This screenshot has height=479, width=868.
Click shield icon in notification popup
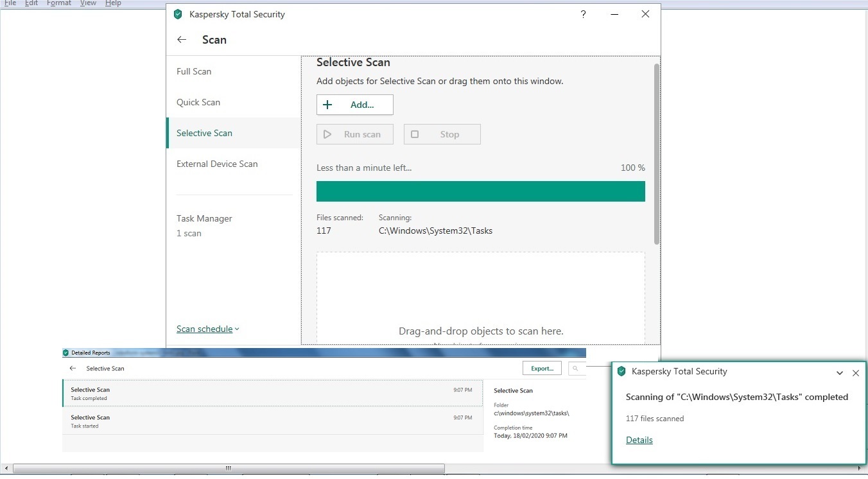pyautogui.click(x=621, y=371)
